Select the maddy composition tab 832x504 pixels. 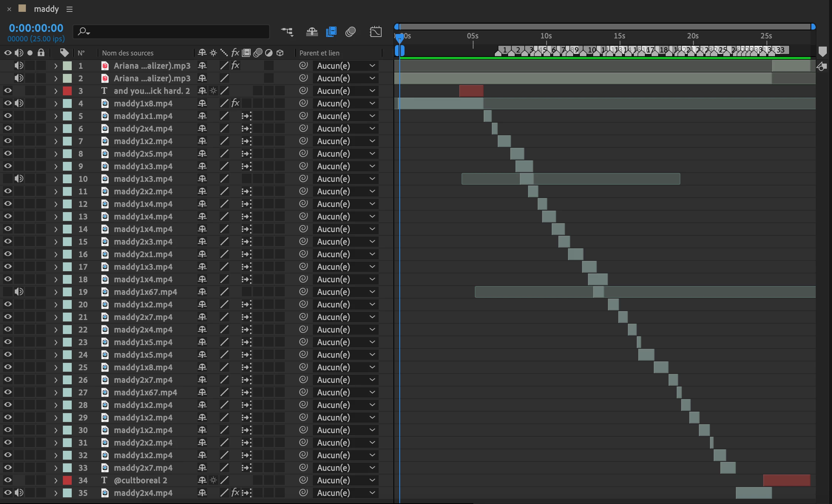[46, 9]
